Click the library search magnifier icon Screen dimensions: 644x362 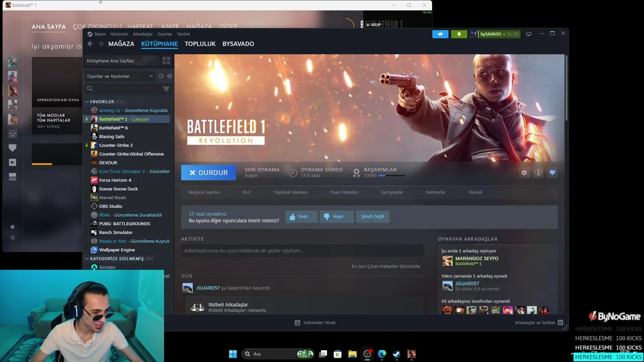[90, 88]
